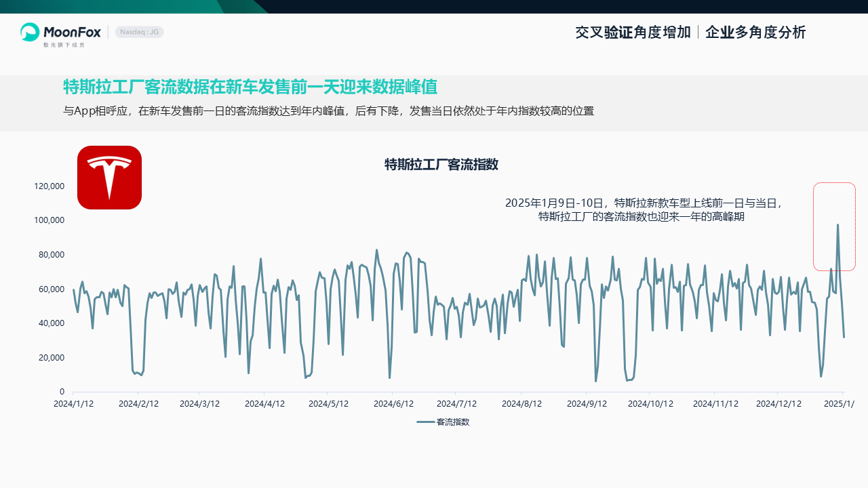Click the MoonFox brand name text
This screenshot has width=868, height=488.
(x=72, y=31)
